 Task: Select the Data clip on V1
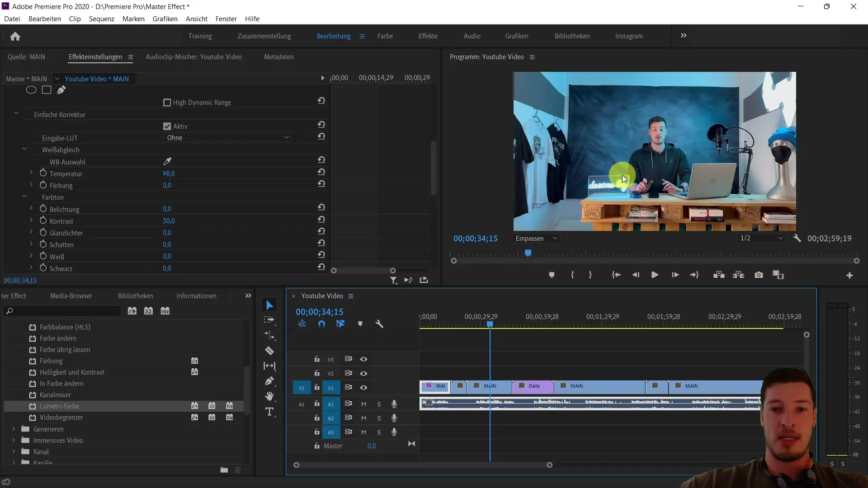tap(533, 386)
